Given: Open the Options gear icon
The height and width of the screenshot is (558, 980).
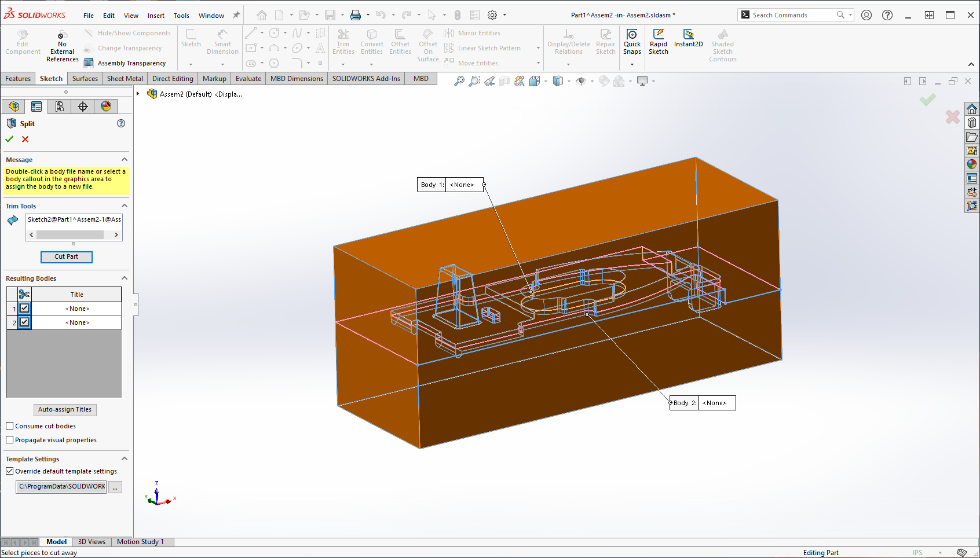Looking at the screenshot, I should tap(492, 15).
